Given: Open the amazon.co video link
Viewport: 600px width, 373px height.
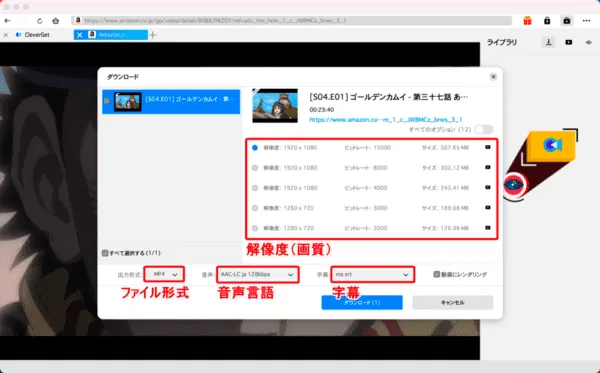Looking at the screenshot, I should click(x=386, y=120).
